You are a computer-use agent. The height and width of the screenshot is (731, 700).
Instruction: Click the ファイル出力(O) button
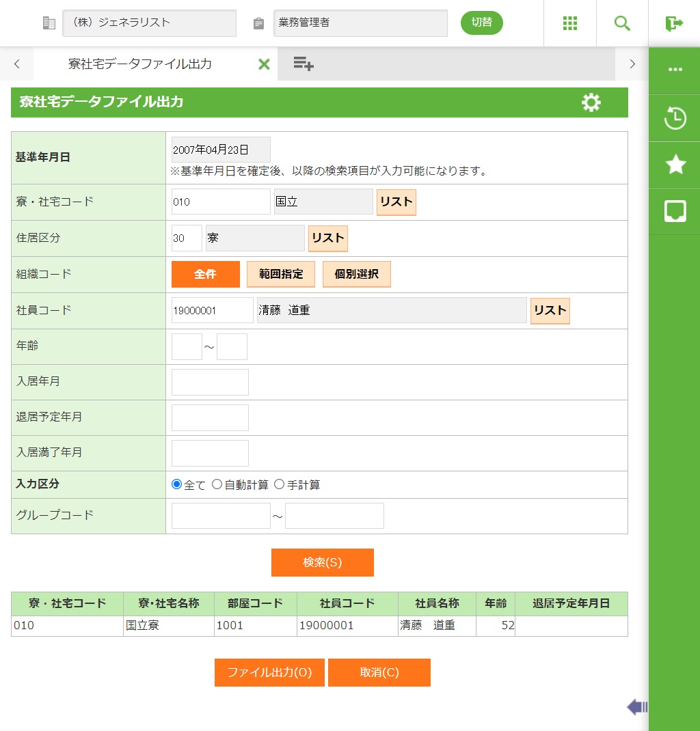[269, 672]
